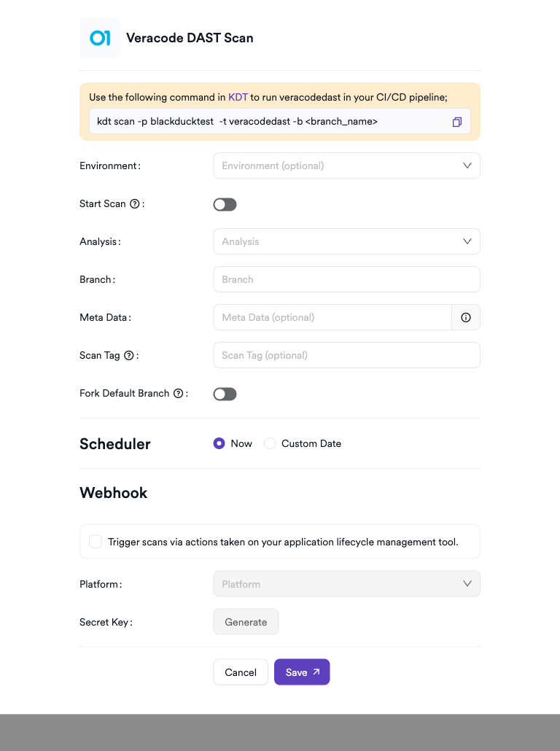560x751 pixels.
Task: Click the Veracode DAST Scan logo icon
Action: click(100, 38)
